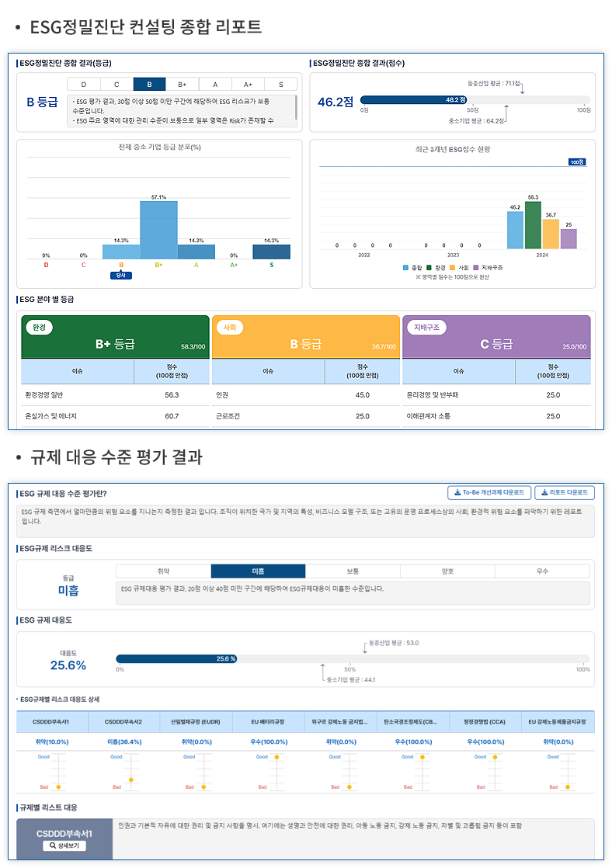Click the 당사 marker under grade B
This screenshot has width=612, height=868.
(x=120, y=275)
